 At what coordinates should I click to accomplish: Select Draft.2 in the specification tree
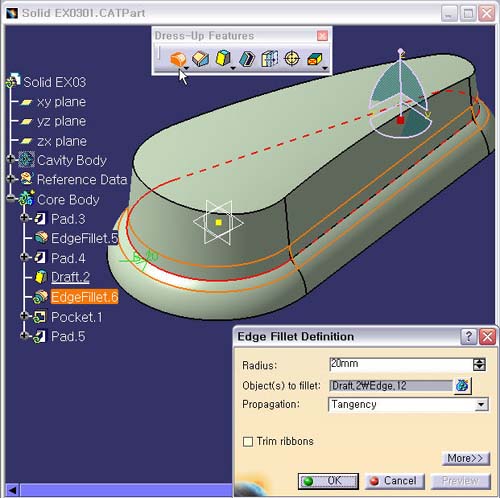[70, 277]
